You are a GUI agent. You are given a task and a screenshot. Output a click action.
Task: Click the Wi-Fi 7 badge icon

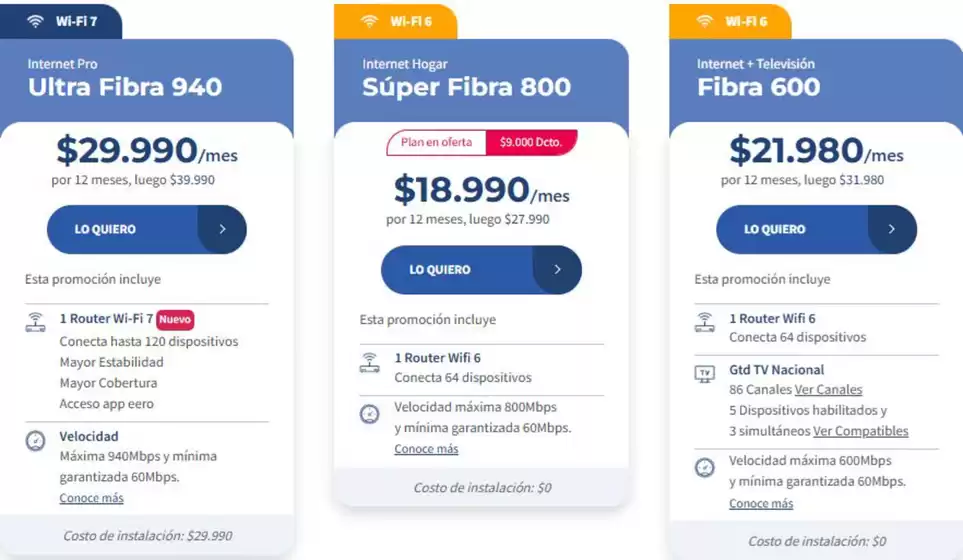36,21
